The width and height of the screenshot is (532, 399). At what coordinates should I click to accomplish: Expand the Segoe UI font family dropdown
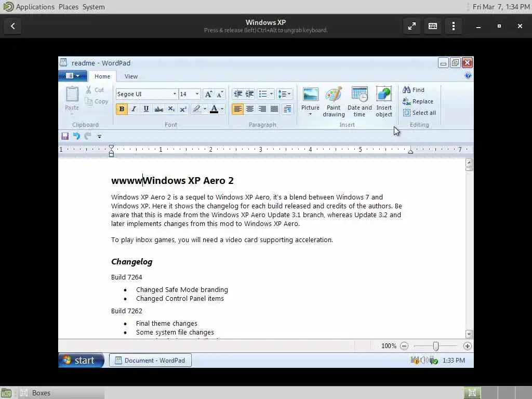click(x=175, y=94)
